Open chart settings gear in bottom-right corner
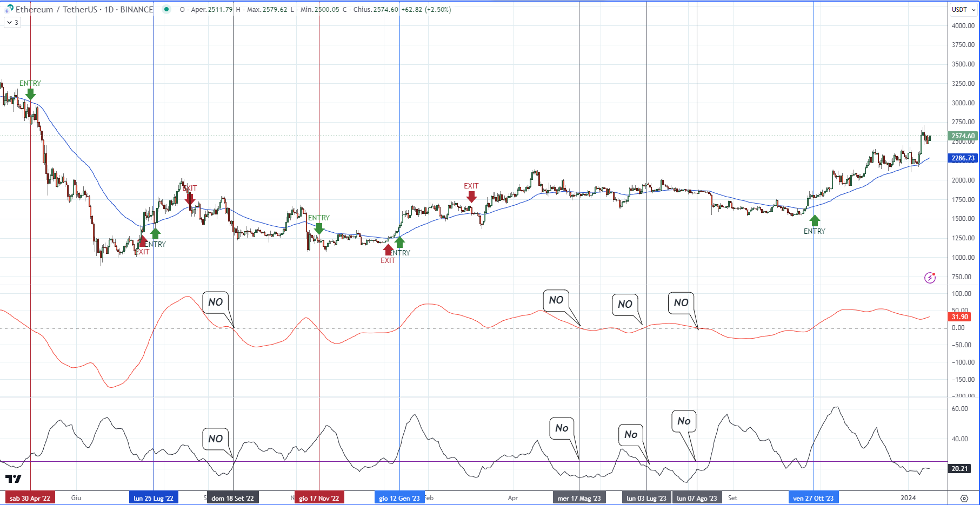Viewport: 980px width, 505px height. 964,498
